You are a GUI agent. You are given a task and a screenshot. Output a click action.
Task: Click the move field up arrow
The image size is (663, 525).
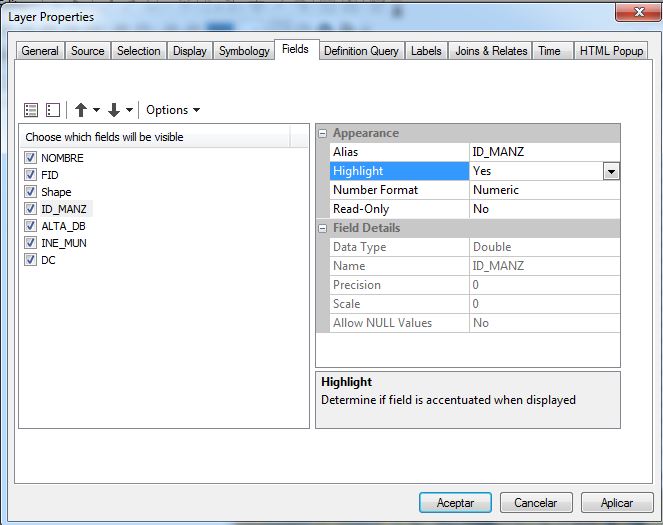(81, 110)
